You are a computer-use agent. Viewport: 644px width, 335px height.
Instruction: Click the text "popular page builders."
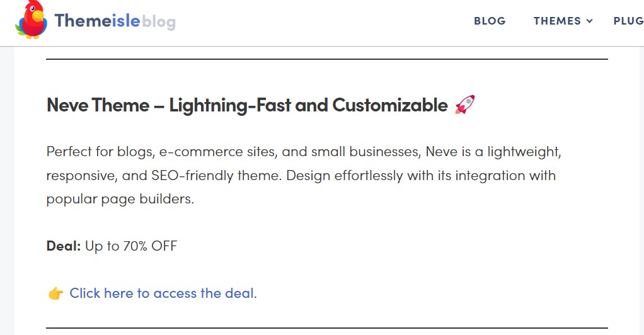coord(120,199)
